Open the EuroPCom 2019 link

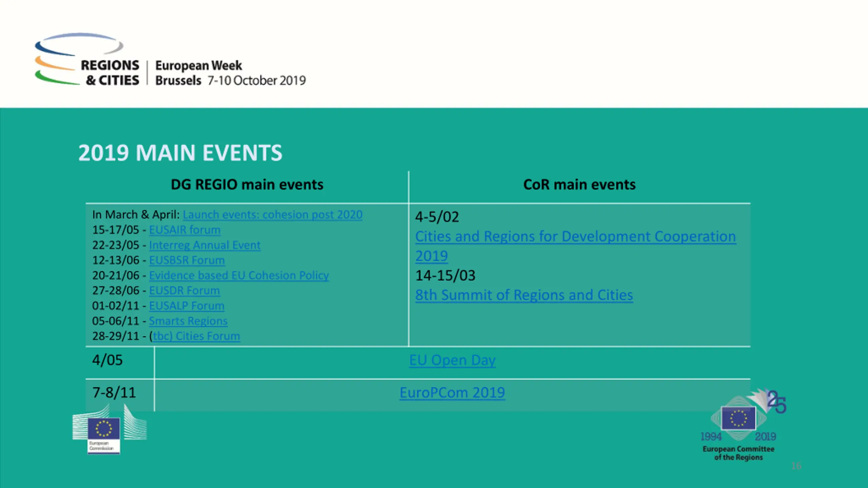click(452, 393)
